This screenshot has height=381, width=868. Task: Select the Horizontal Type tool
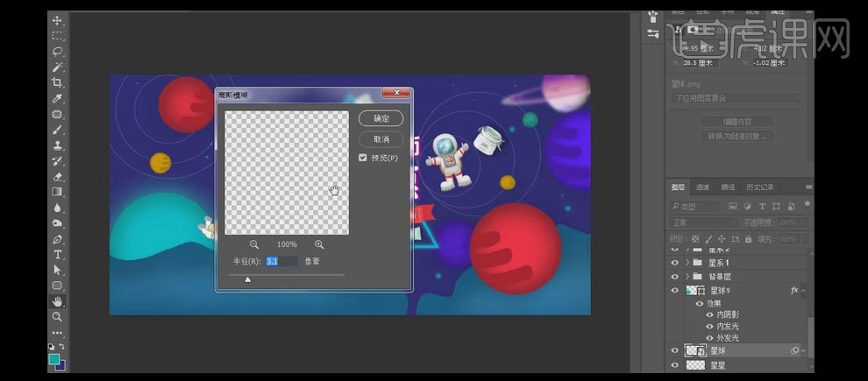pos(57,255)
